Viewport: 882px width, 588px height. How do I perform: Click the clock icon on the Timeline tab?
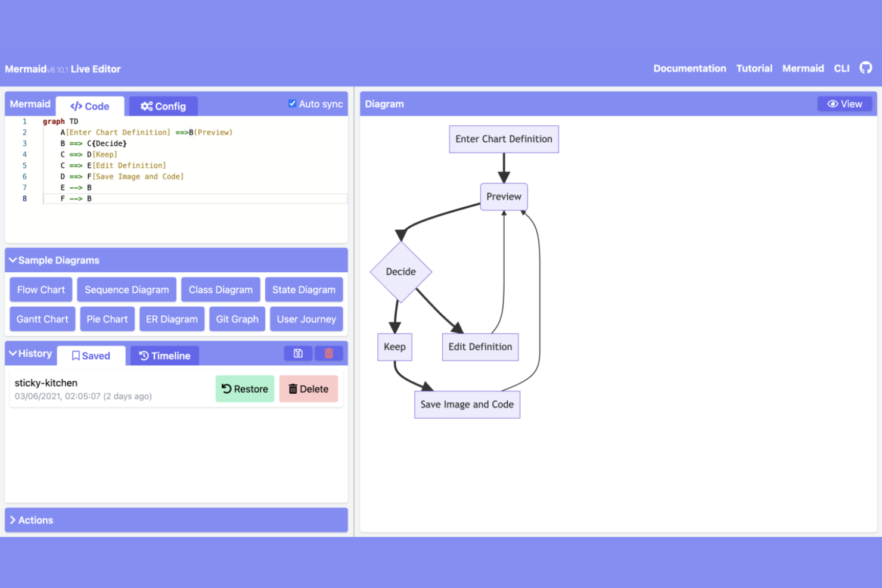point(143,356)
